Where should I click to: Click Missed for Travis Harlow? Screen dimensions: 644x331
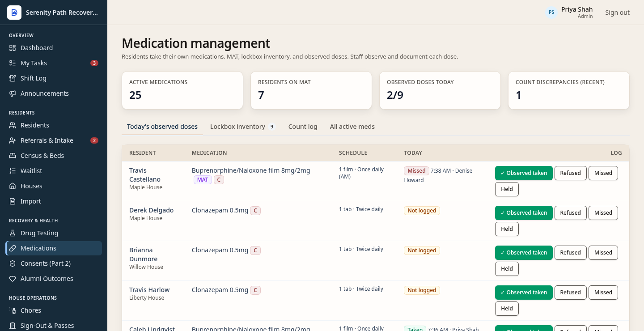tap(603, 293)
